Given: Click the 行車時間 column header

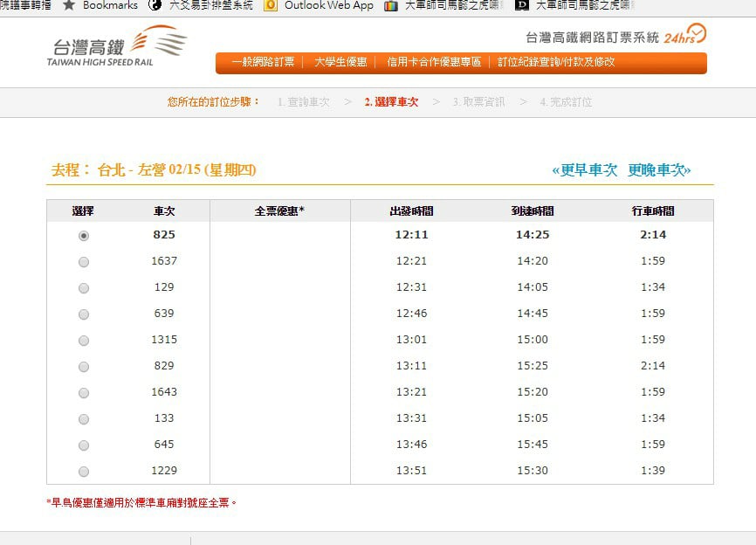Looking at the screenshot, I should coord(653,210).
